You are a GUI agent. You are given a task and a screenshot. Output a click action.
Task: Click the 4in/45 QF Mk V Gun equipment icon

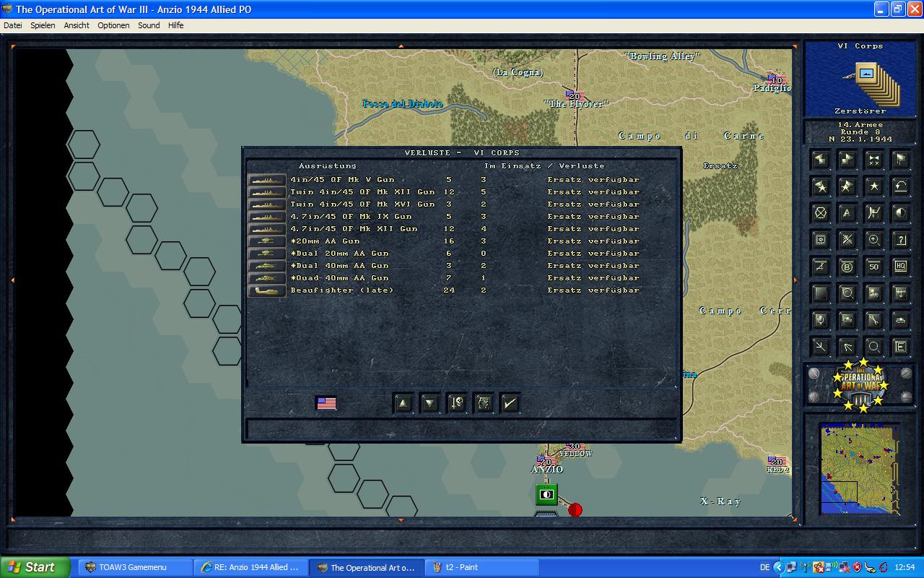pos(267,180)
